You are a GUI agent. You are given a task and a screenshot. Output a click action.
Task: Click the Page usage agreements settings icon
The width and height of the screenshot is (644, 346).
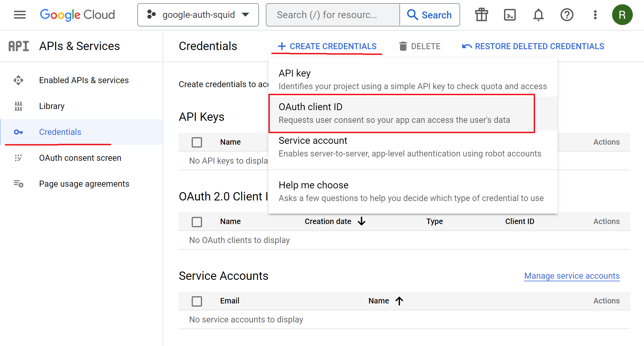(x=18, y=184)
